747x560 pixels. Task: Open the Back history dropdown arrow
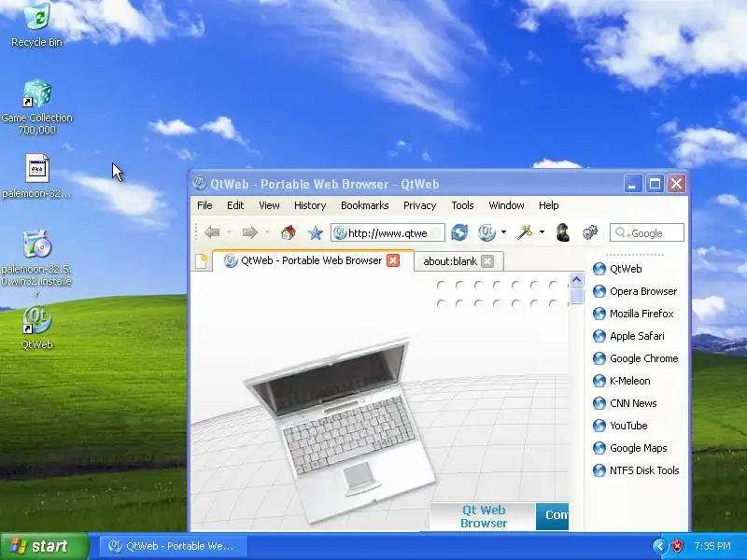pos(229,232)
